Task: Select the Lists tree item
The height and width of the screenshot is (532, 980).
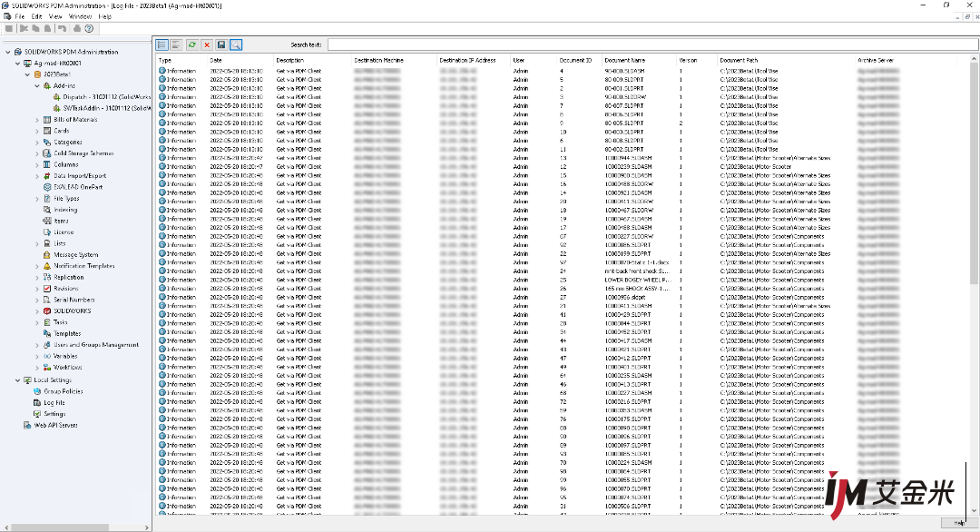Action: click(x=59, y=243)
